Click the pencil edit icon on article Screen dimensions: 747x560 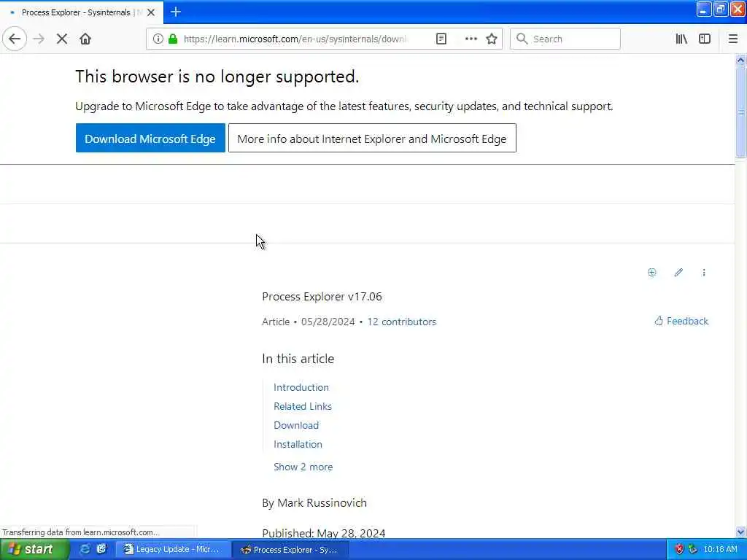point(678,273)
